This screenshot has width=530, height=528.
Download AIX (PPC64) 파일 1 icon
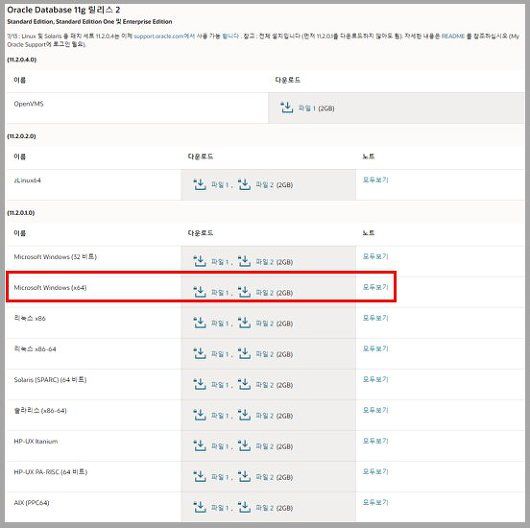pyautogui.click(x=199, y=507)
